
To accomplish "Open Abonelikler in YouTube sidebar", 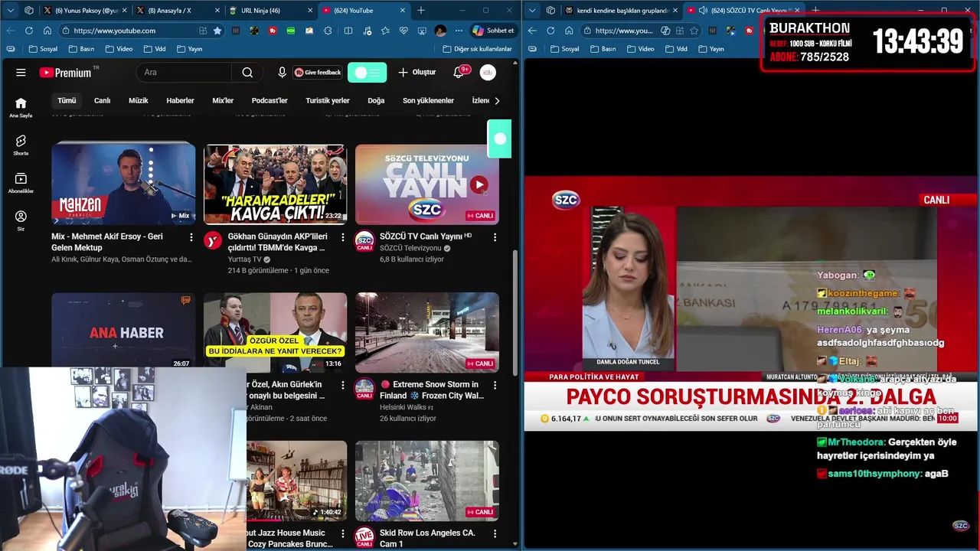I will click(21, 183).
